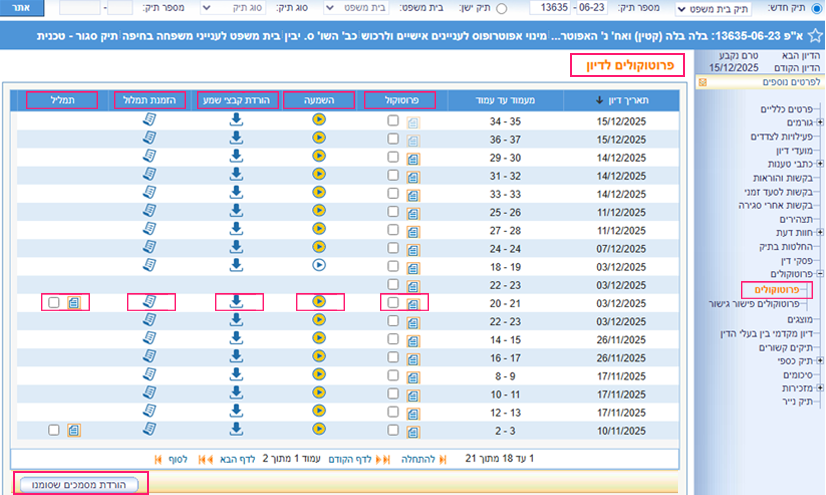Click the הורדת מסמכים שסומנו button
Screen dimensions: 826x495
pos(80,484)
